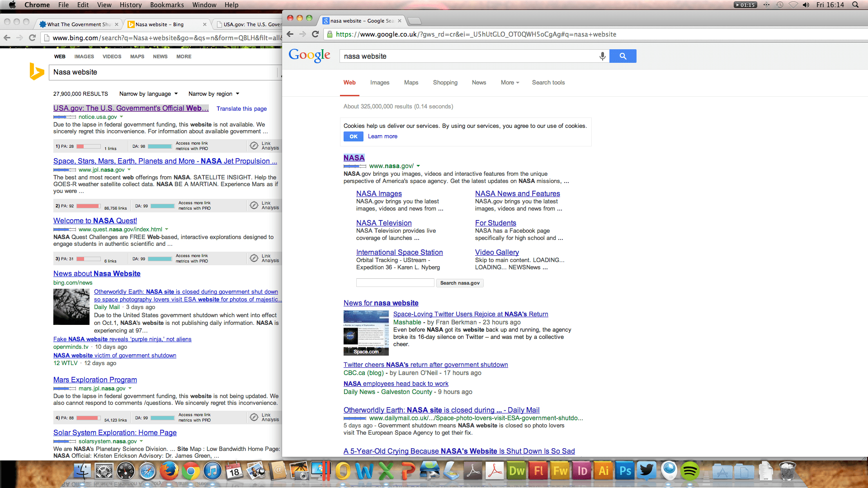Open Spotify from the dock

click(690, 471)
